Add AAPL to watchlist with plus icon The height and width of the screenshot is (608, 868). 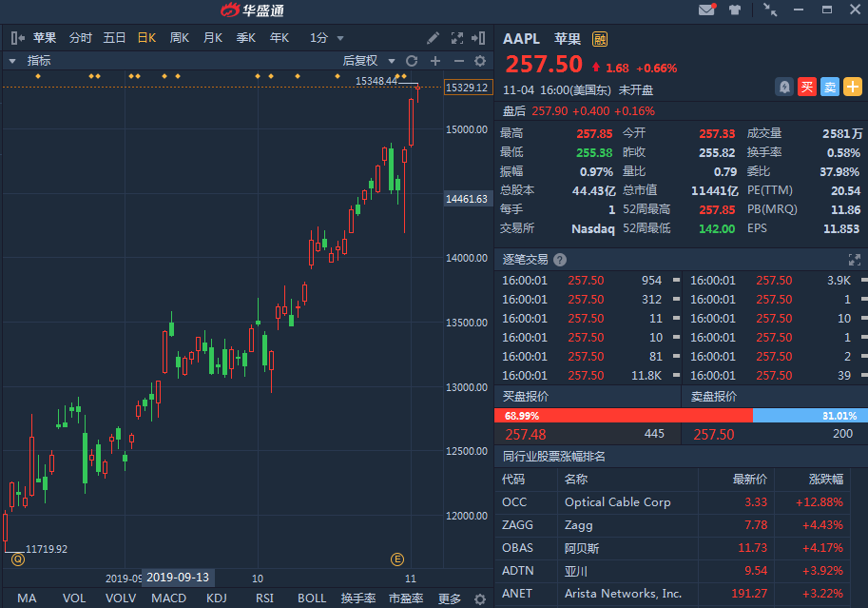853,87
